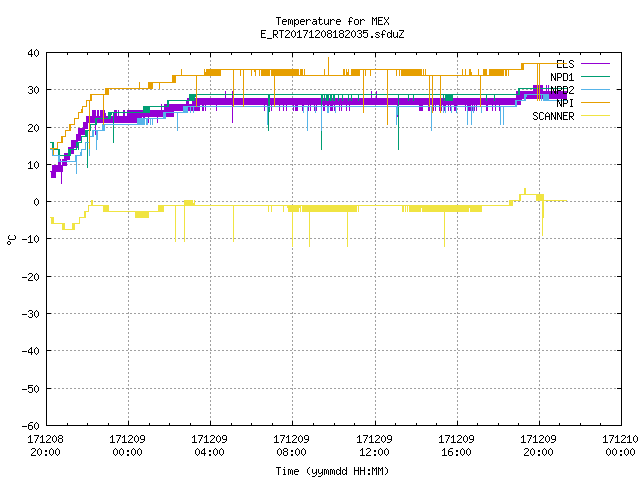Click the y-axis label 10
Image resolution: width=640 pixels, height=480 pixels.
point(33,165)
